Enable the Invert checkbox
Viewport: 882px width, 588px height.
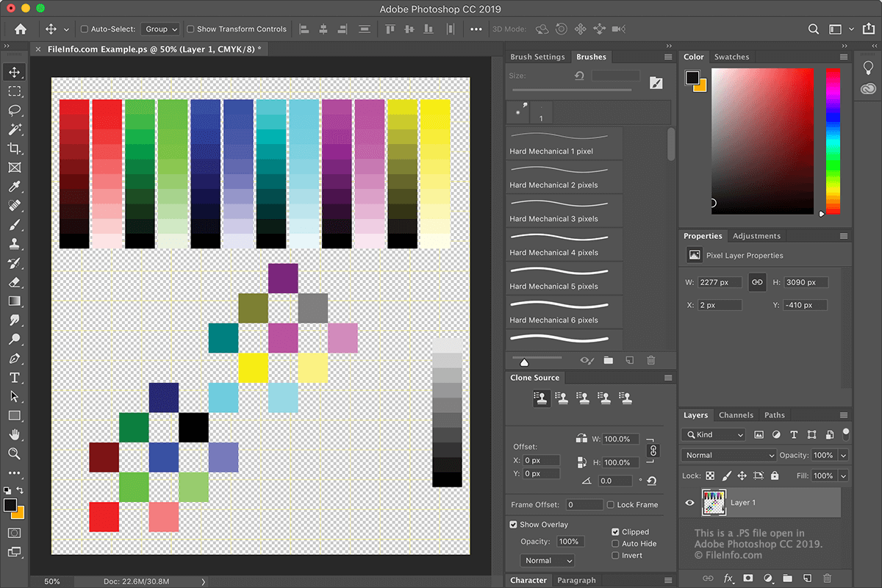click(x=615, y=556)
